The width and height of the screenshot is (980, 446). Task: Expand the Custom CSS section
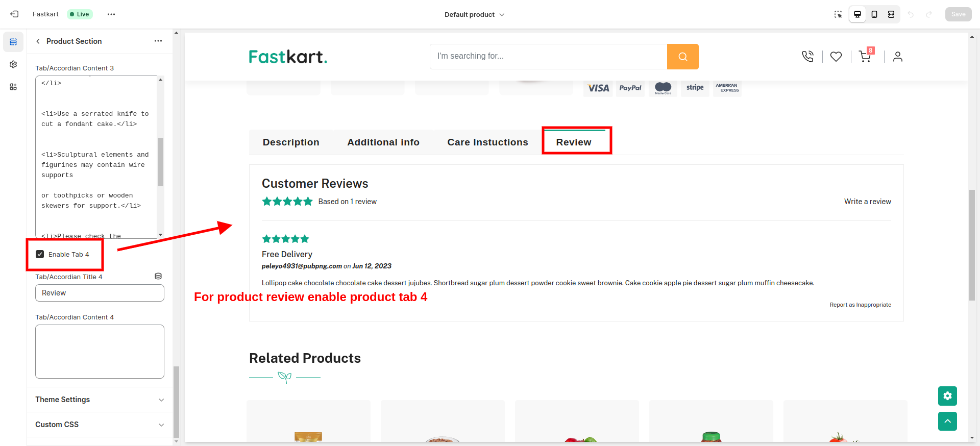(99, 425)
